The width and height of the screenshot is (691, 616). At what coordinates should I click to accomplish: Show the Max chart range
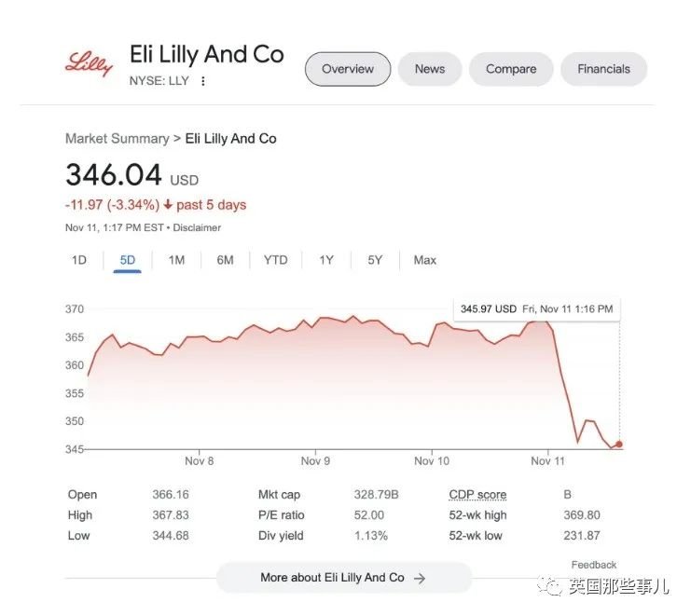click(425, 260)
